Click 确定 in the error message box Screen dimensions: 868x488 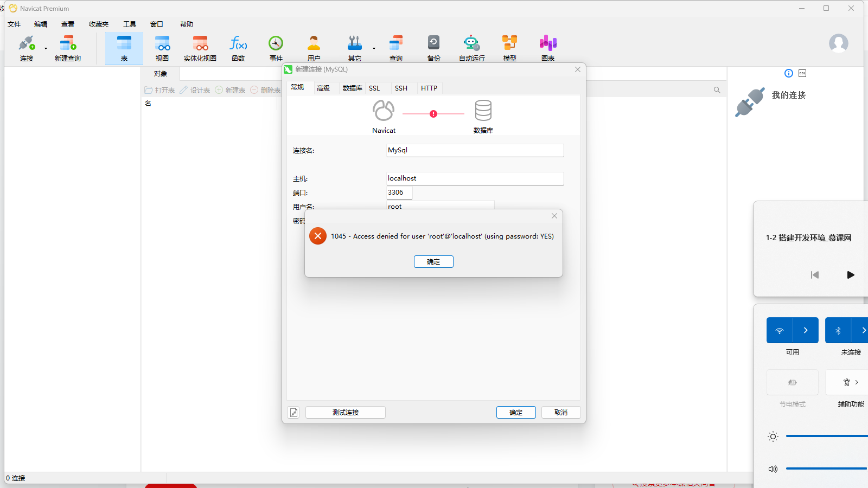click(433, 261)
